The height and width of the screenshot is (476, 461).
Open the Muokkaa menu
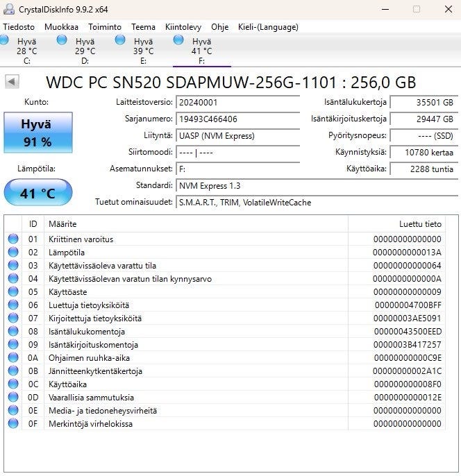[61, 27]
